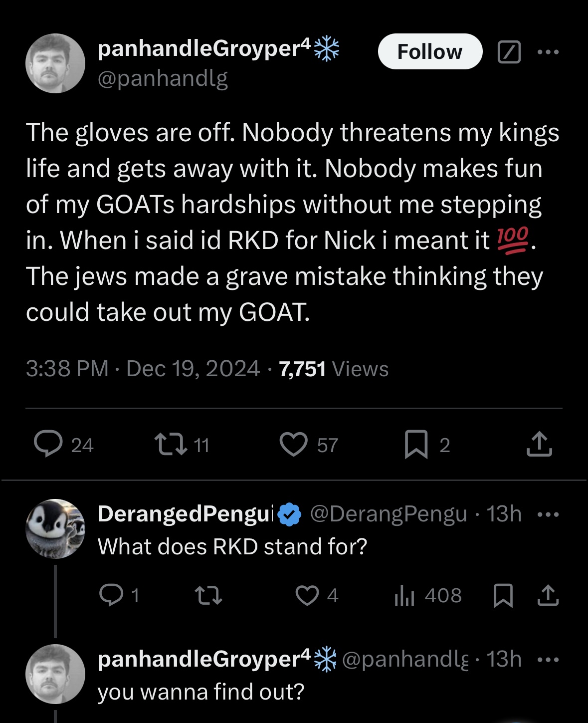
Task: View the 408 views stats on the reply
Action: 428,595
